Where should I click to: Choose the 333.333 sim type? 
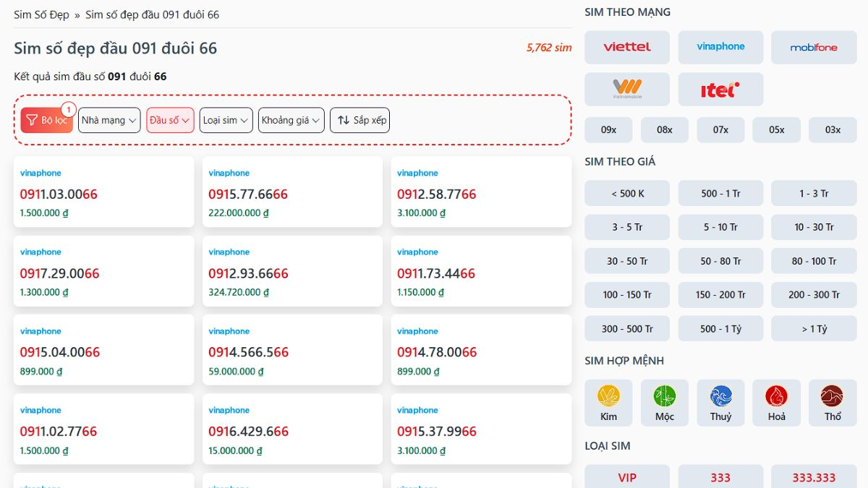tap(814, 477)
